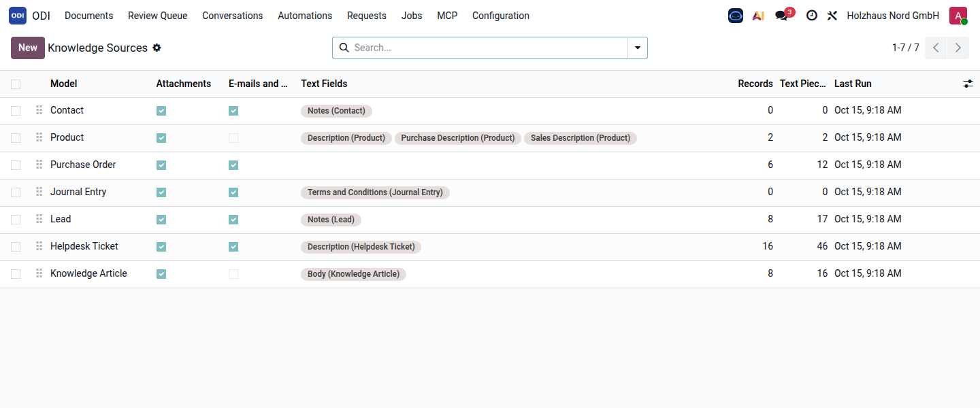Expand the search options dropdown arrow
The image size is (980, 408).
pyautogui.click(x=638, y=48)
